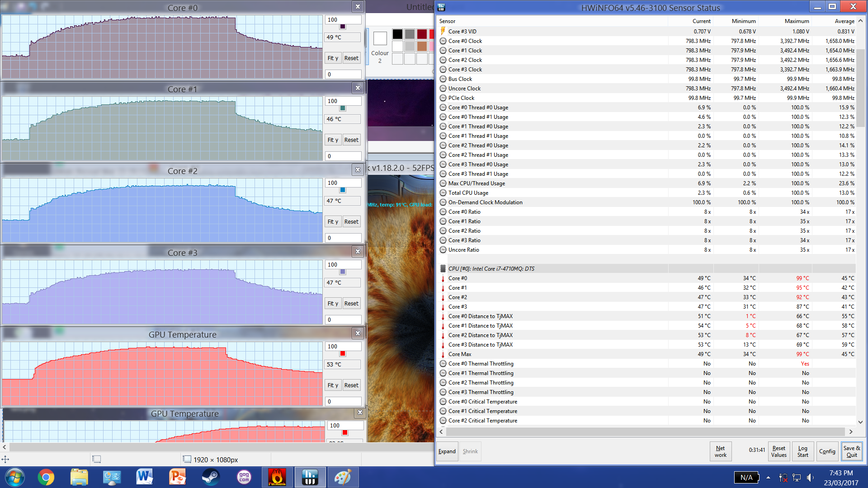The width and height of the screenshot is (868, 488).
Task: Click the Core #0 maximum value field
Action: [343, 20]
